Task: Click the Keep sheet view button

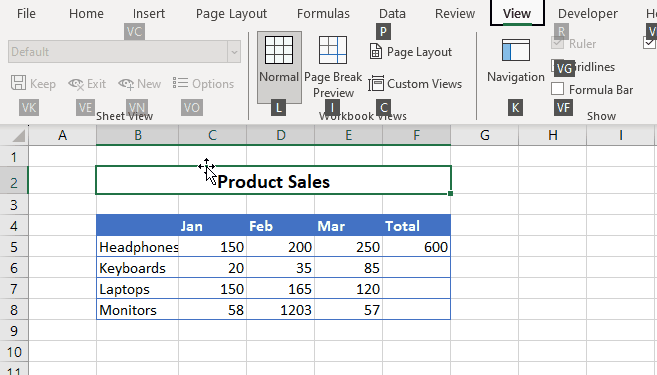Action: pos(33,84)
